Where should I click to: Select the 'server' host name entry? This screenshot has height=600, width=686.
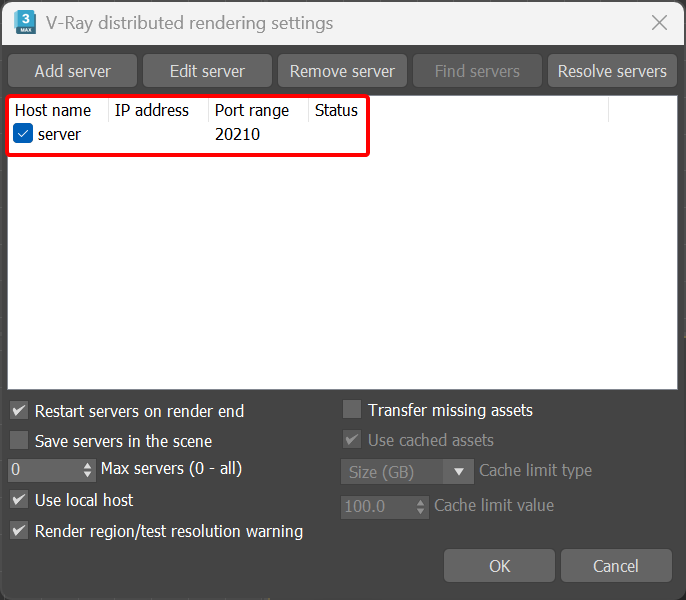59,134
